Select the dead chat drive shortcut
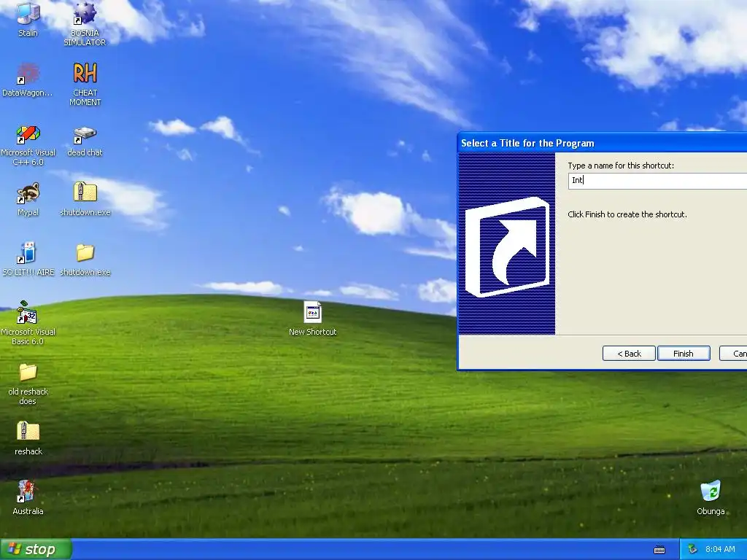 click(x=85, y=135)
